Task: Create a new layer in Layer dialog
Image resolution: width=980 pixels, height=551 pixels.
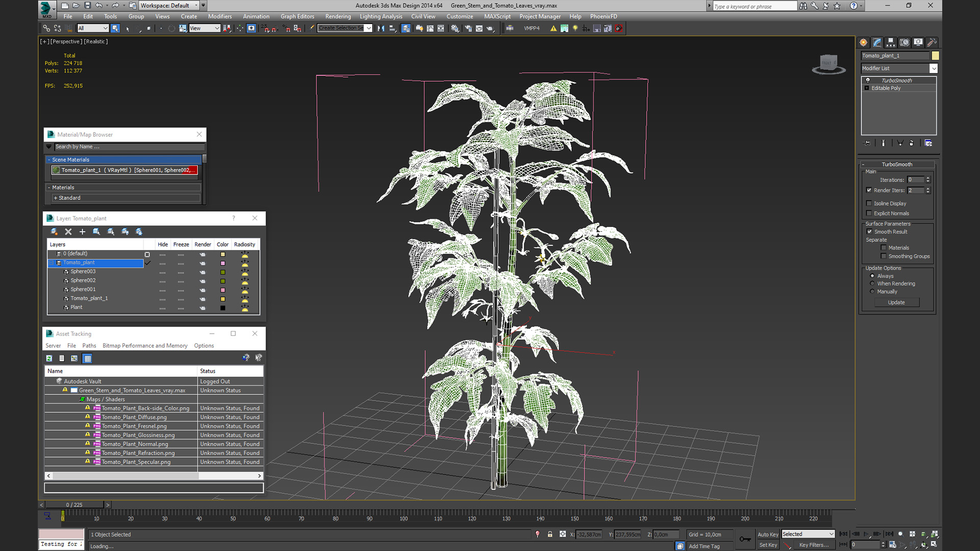Action: 54,232
